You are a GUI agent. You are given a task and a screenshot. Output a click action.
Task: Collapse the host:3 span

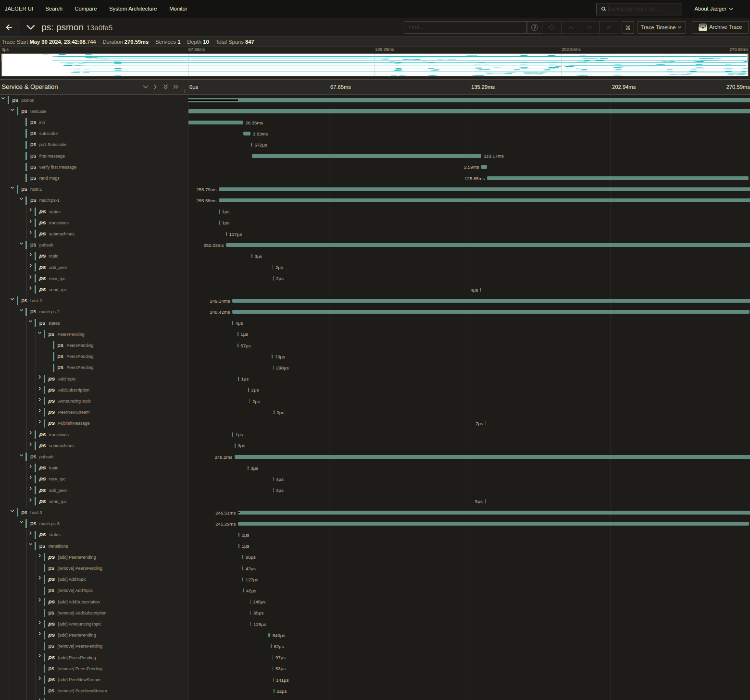[x=12, y=511]
